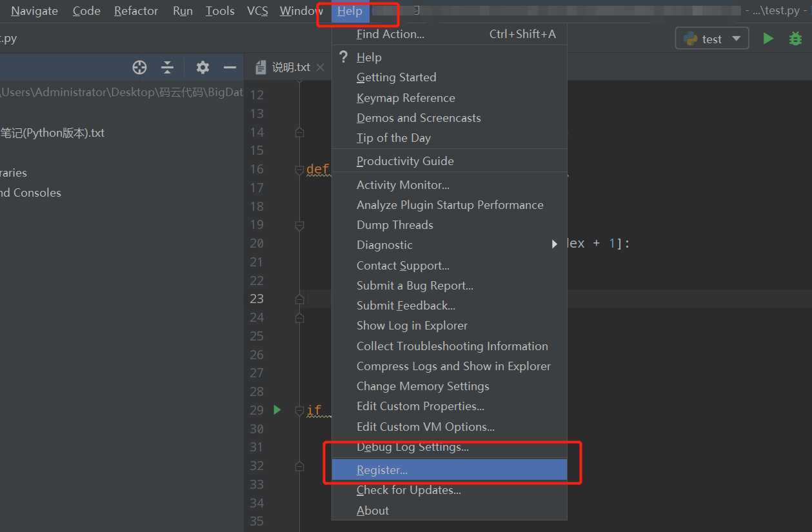Select Scratches and Consoles tree node

(x=31, y=193)
